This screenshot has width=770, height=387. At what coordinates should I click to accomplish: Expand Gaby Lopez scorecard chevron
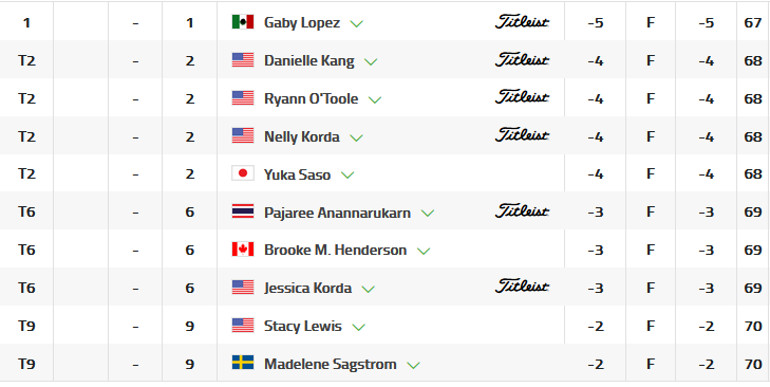coord(356,24)
